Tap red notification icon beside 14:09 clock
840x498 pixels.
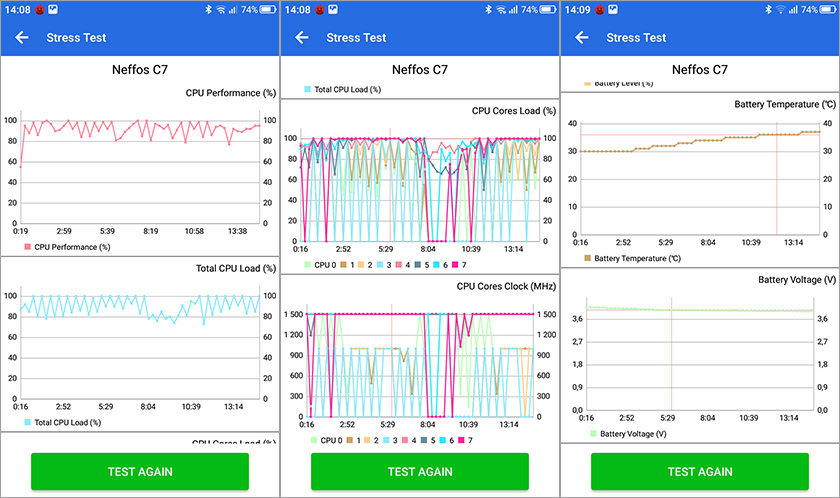(x=599, y=10)
